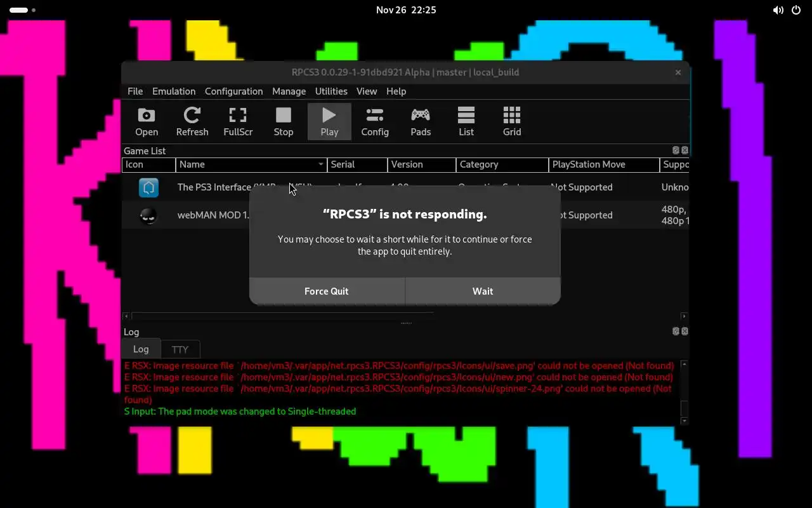Open the Configuration menu
This screenshot has height=508, width=812.
233,91
